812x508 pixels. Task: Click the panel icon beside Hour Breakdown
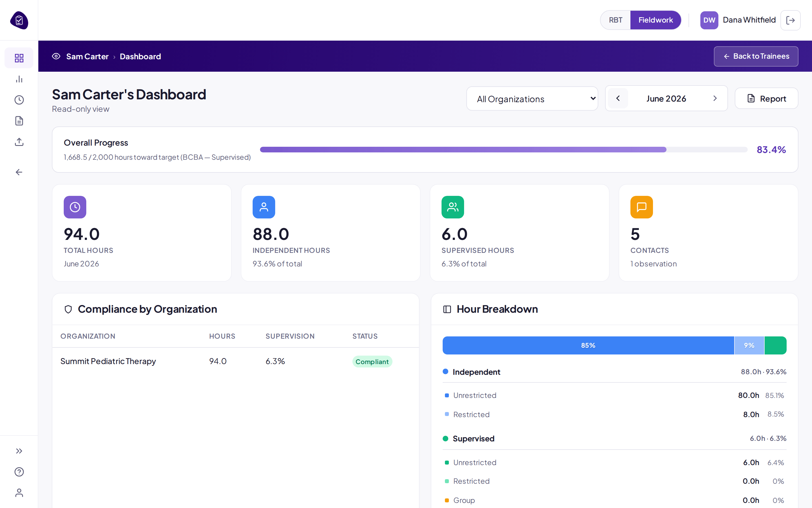[447, 309]
